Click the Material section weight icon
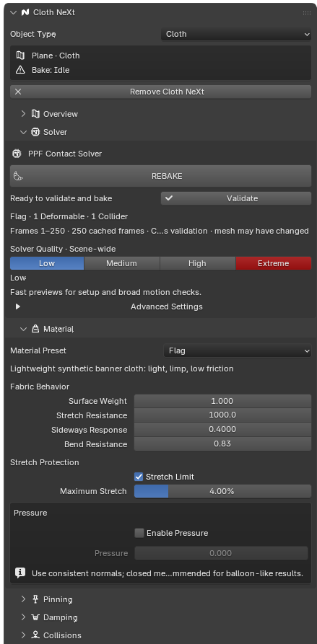Image resolution: width=317 pixels, height=644 pixels. tap(35, 329)
